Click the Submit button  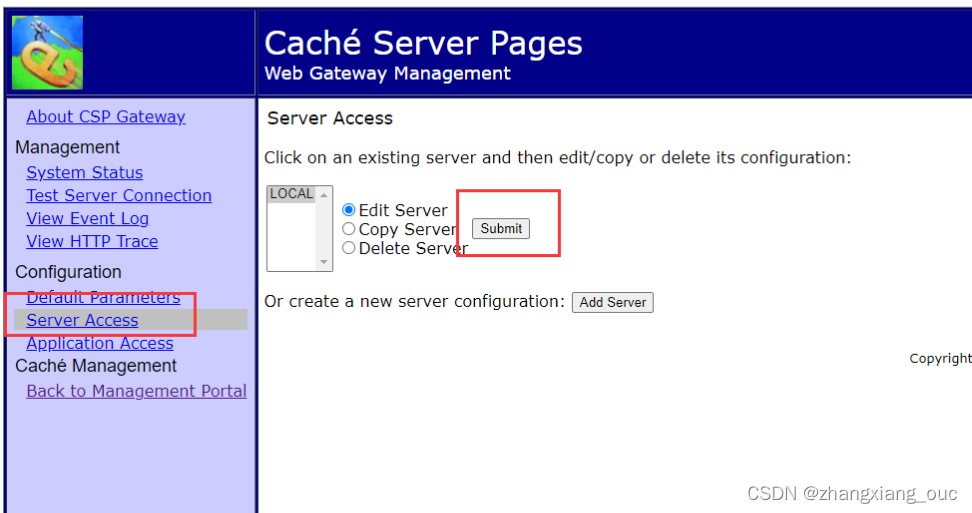click(501, 229)
